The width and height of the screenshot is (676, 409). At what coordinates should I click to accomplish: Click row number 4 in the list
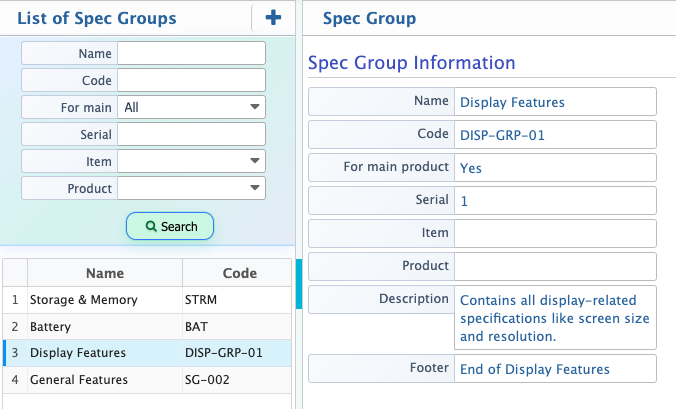click(x=15, y=380)
